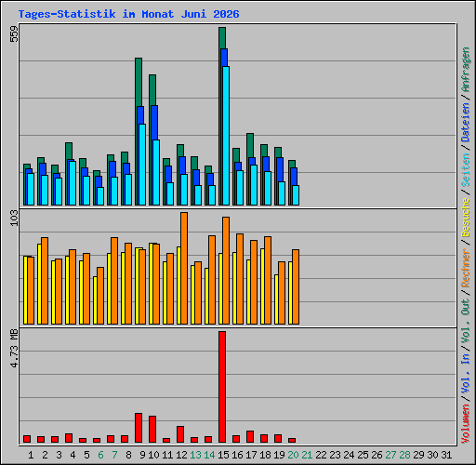Click the red Volumen bar for day 10
The width and height of the screenshot is (476, 465).
click(152, 429)
